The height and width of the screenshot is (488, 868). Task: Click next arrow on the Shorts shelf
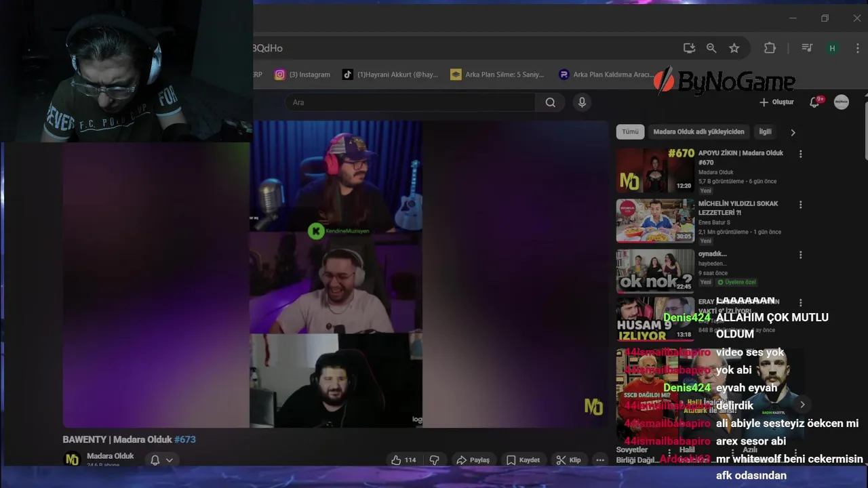coord(802,405)
